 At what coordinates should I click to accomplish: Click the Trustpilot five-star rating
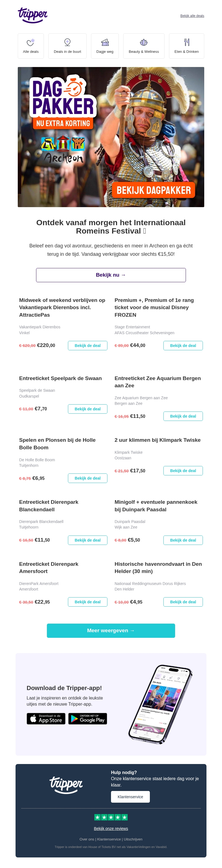tap(111, 817)
